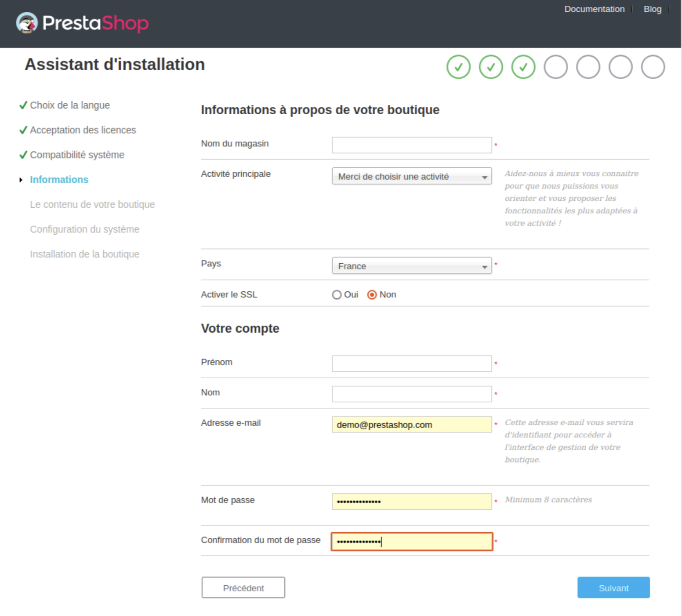Click the Suivant button
This screenshot has width=682, height=616.
click(613, 587)
